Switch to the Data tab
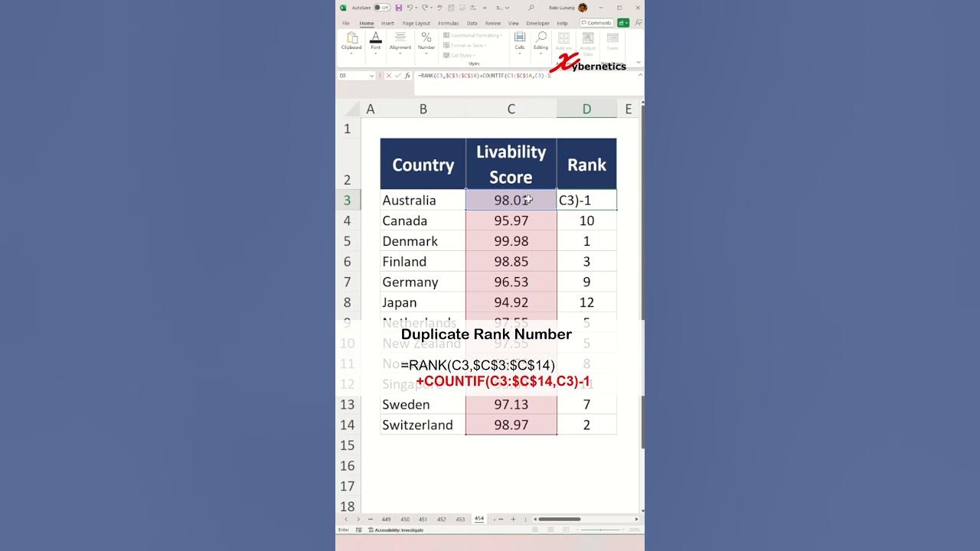The width and height of the screenshot is (980, 551). click(472, 24)
